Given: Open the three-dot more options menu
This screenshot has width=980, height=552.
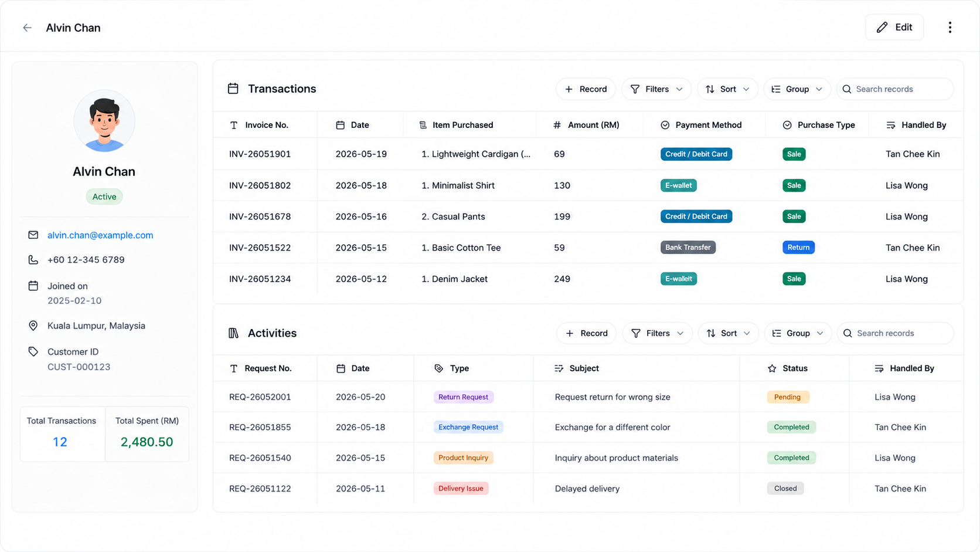Looking at the screenshot, I should pyautogui.click(x=950, y=28).
